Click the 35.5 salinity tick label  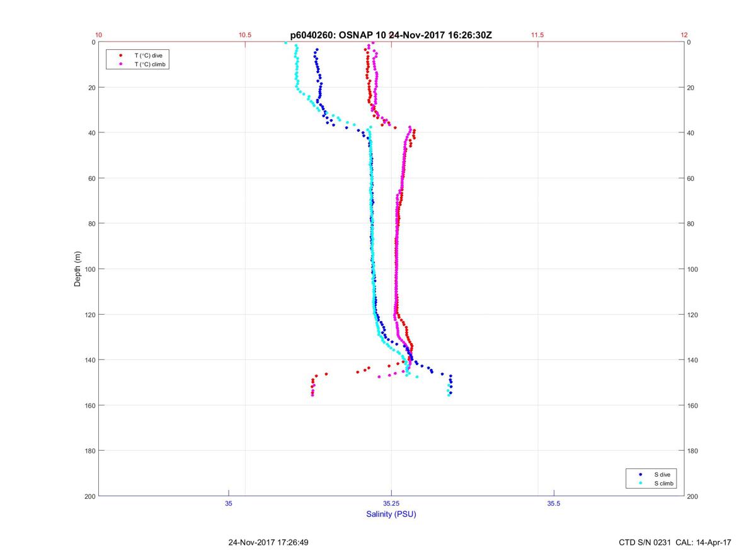553,503
